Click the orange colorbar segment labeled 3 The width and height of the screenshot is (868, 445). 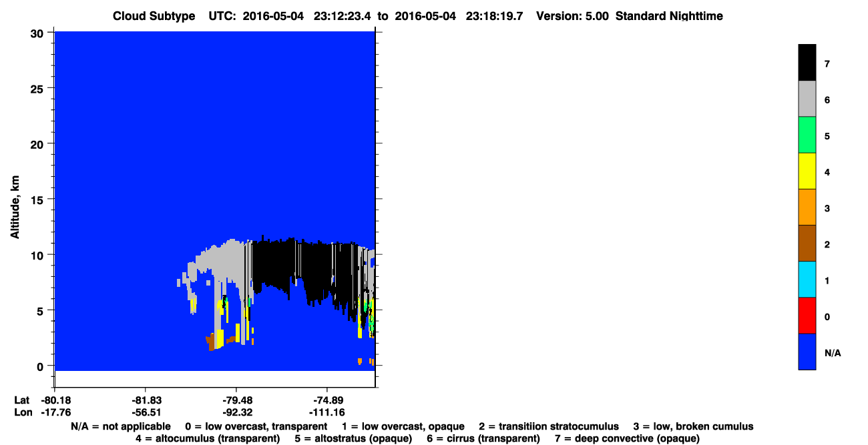(x=807, y=207)
